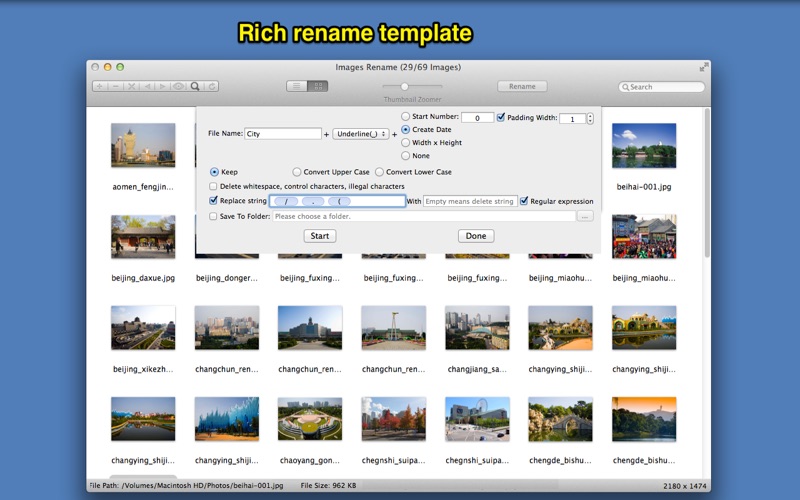Click the remove image minus icon

tap(115, 87)
